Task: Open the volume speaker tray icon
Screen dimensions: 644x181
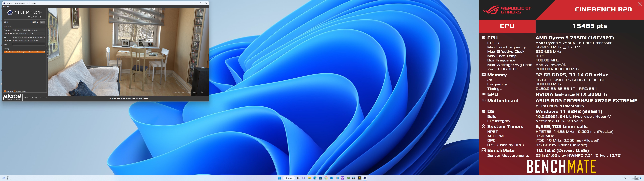Action: click(629, 178)
